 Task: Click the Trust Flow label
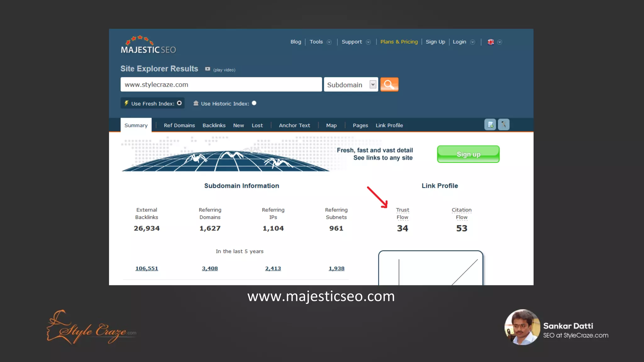(x=402, y=213)
